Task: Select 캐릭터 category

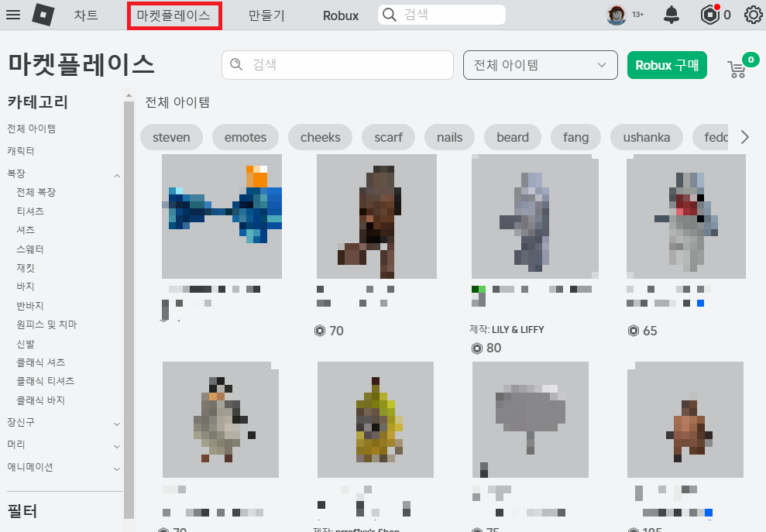Action: point(20,151)
